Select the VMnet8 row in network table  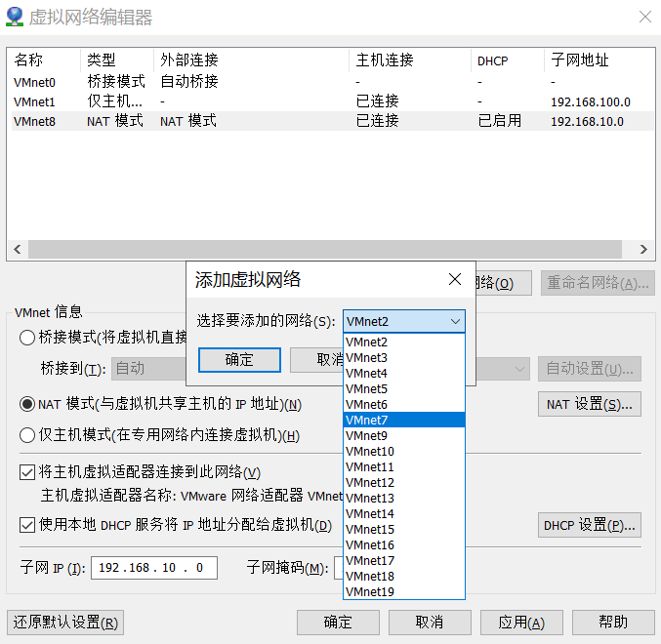pos(332,121)
